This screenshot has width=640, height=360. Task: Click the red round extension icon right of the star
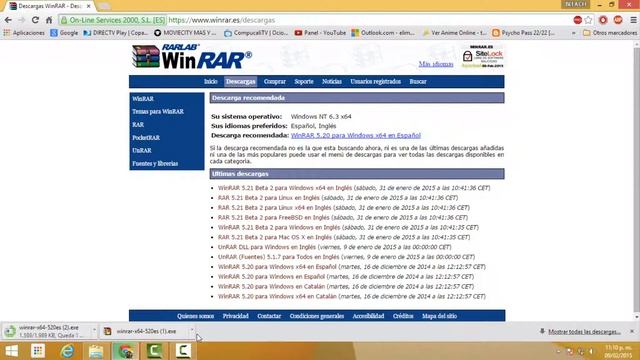(x=603, y=20)
